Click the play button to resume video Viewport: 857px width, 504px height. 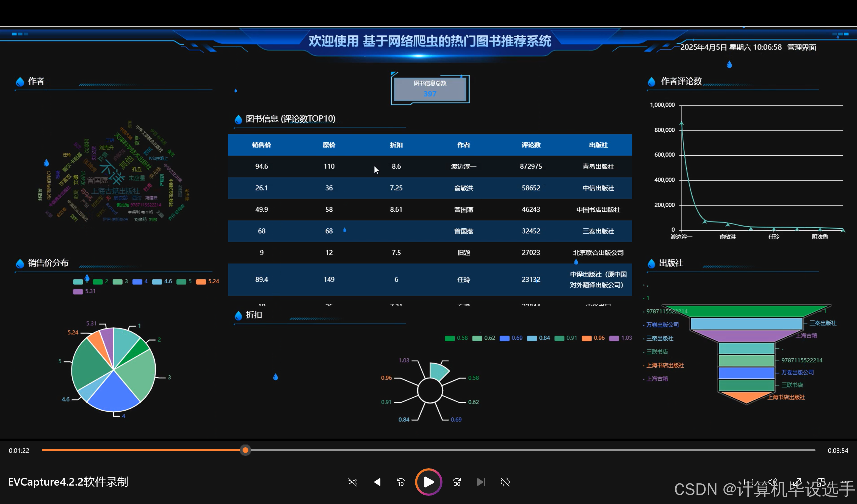[x=428, y=482]
